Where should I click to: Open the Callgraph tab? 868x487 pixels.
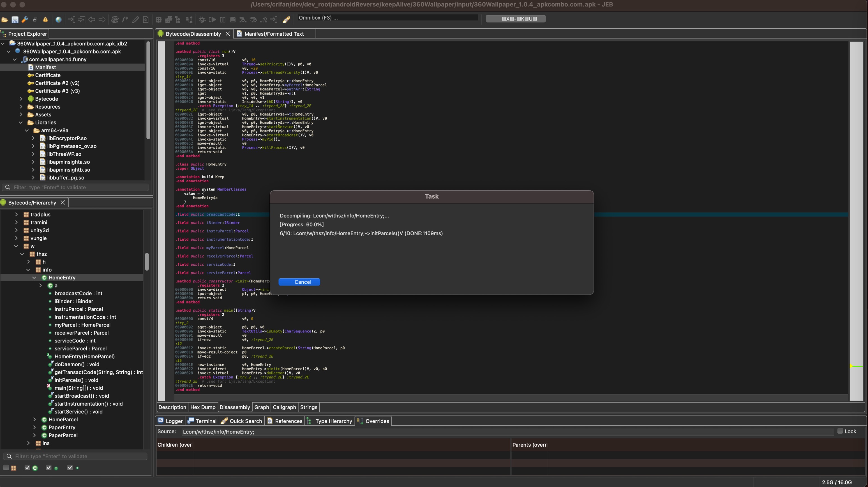284,407
